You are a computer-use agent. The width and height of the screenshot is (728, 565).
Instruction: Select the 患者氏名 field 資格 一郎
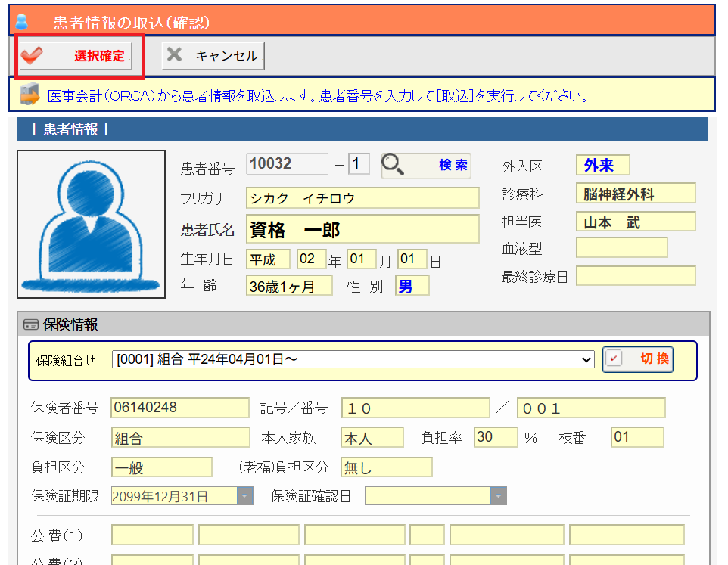(x=362, y=230)
